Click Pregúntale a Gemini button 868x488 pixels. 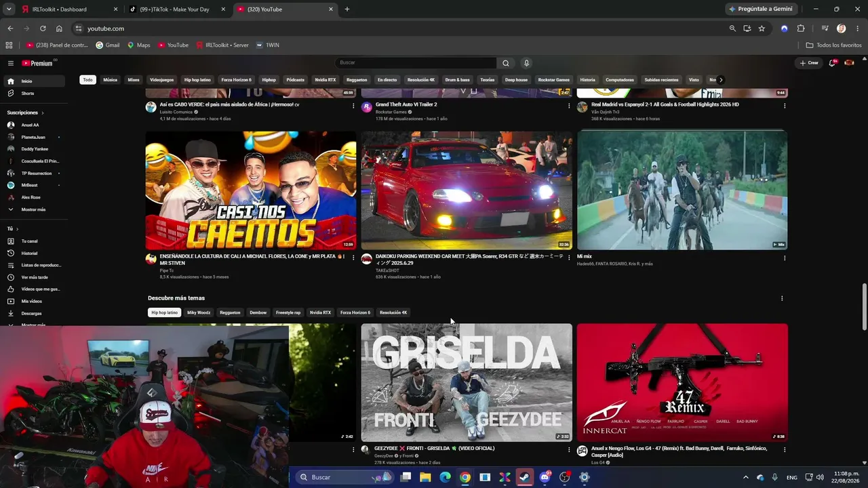pyautogui.click(x=760, y=9)
